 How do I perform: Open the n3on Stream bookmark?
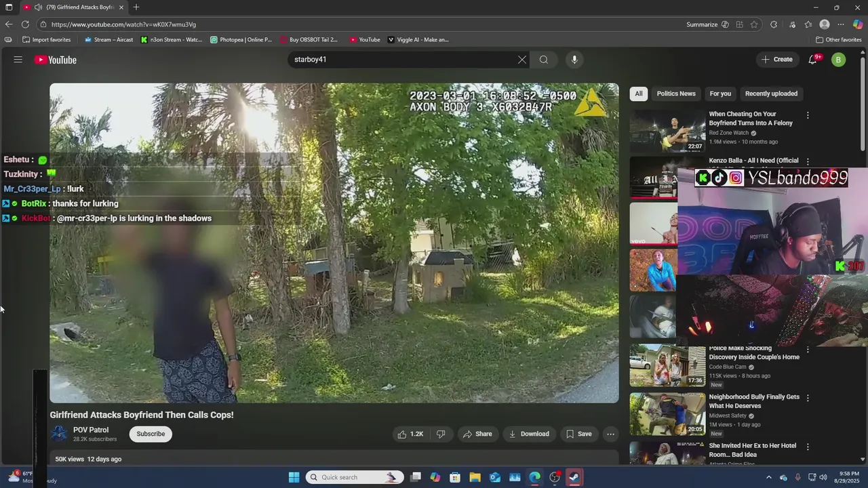pyautogui.click(x=172, y=40)
